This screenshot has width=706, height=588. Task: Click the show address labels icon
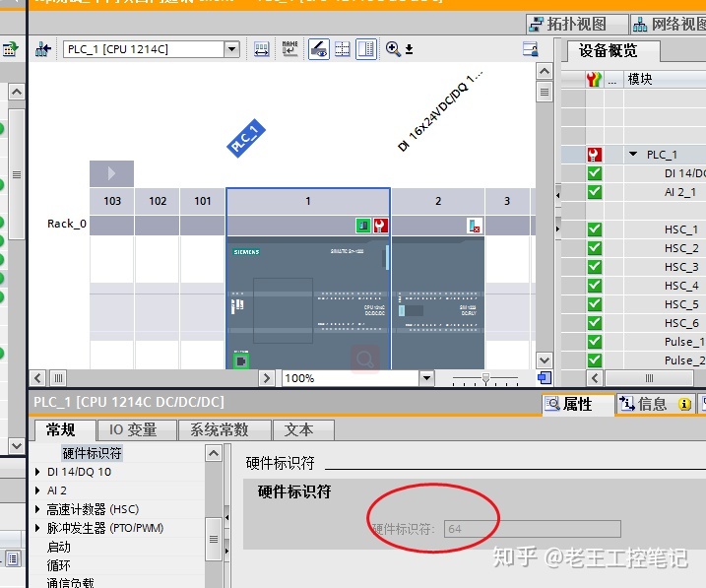[x=262, y=49]
